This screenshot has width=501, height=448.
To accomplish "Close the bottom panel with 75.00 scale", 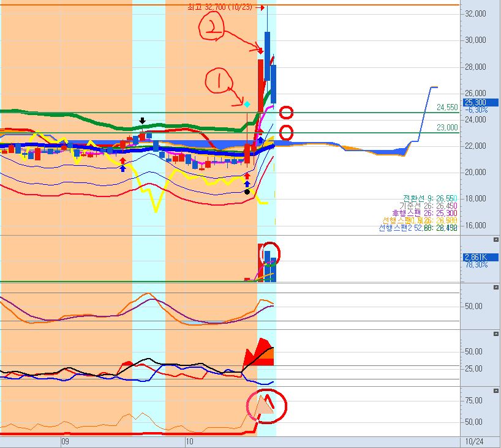I will (x=496, y=390).
